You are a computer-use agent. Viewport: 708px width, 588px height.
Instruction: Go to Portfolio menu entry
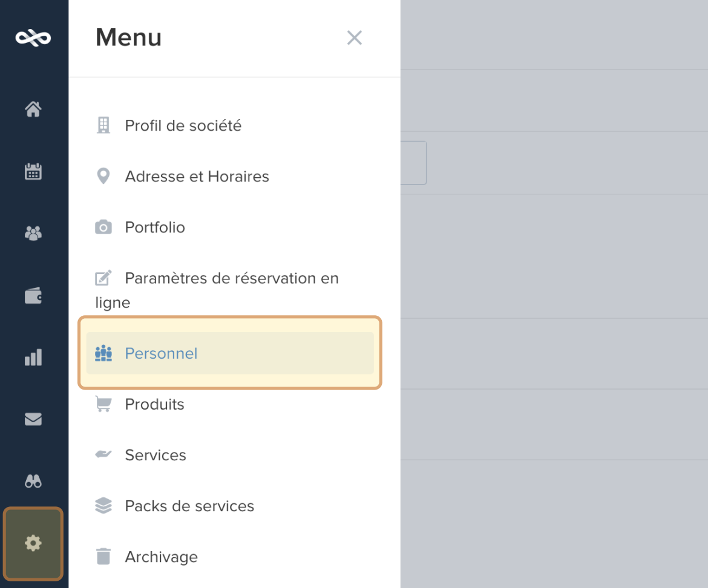tap(155, 227)
